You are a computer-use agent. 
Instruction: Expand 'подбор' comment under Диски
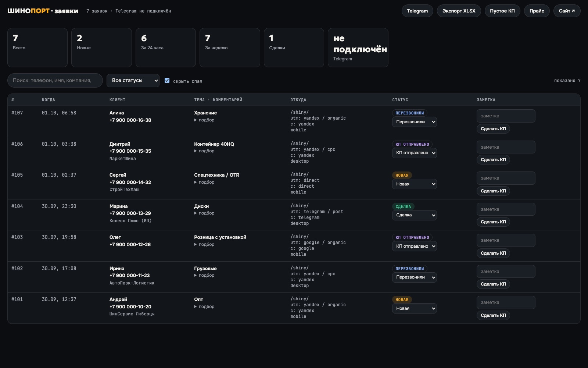click(204, 213)
